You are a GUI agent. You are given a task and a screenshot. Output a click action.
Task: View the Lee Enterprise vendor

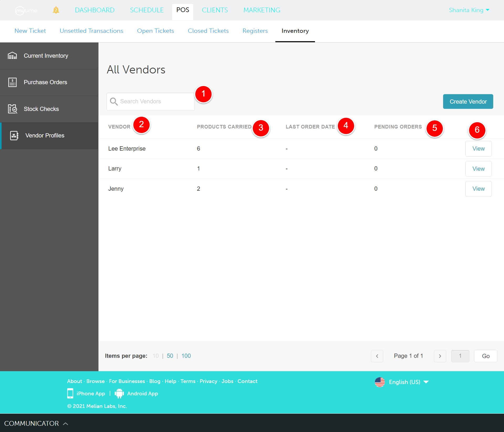click(x=478, y=149)
